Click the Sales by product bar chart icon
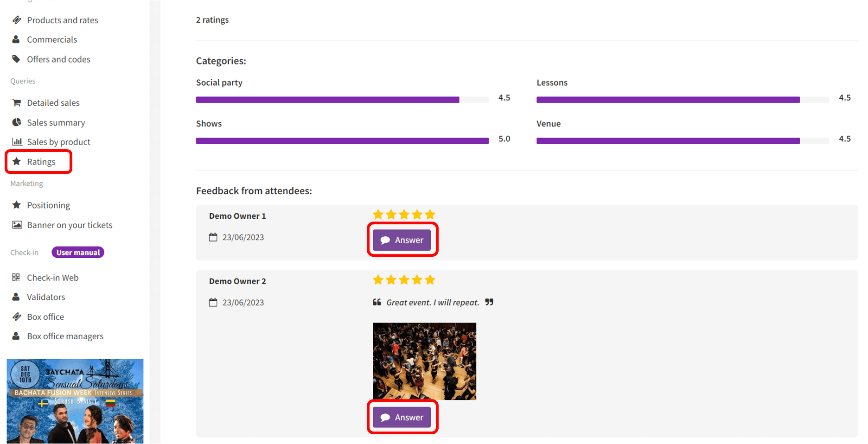The height and width of the screenshot is (444, 868). pos(17,142)
